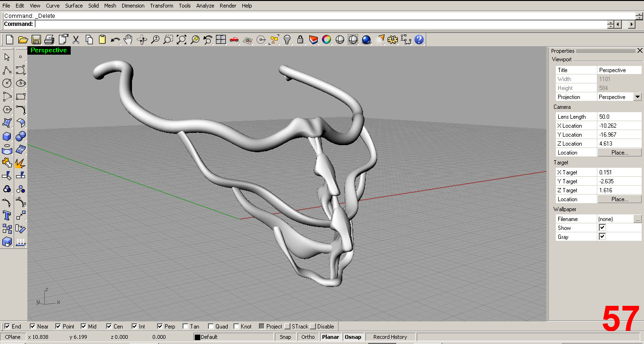Click the Default layer black color swatch
Image resolution: width=644 pixels, height=344 pixels.
(198, 337)
